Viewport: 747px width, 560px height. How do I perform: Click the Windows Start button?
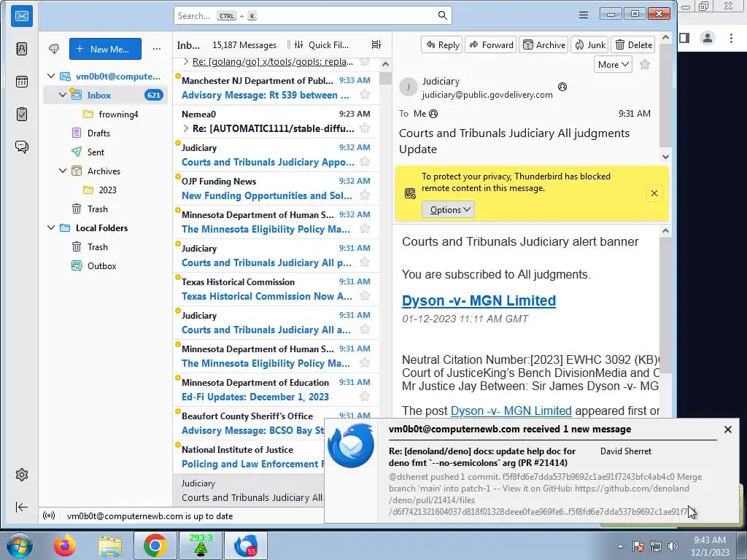(20, 545)
